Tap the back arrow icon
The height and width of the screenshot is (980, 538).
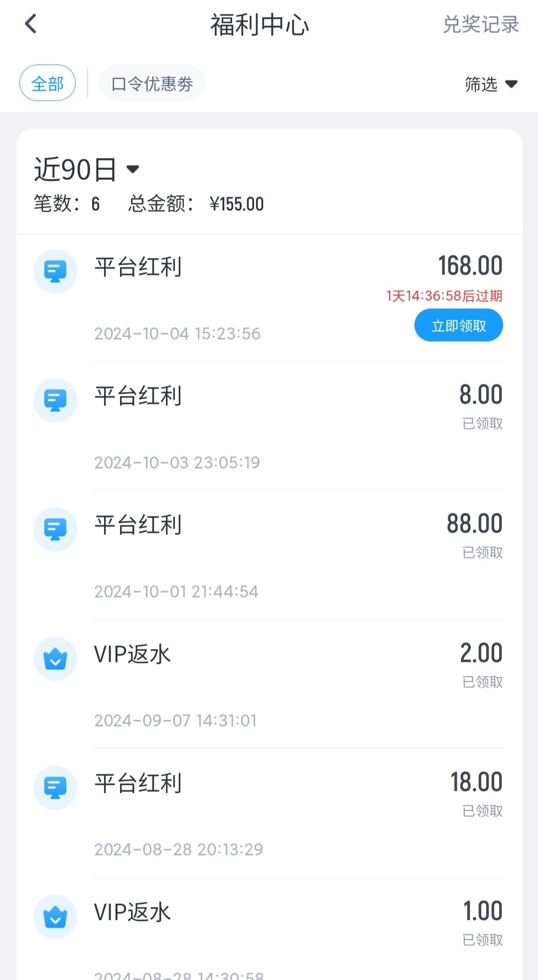click(x=31, y=24)
